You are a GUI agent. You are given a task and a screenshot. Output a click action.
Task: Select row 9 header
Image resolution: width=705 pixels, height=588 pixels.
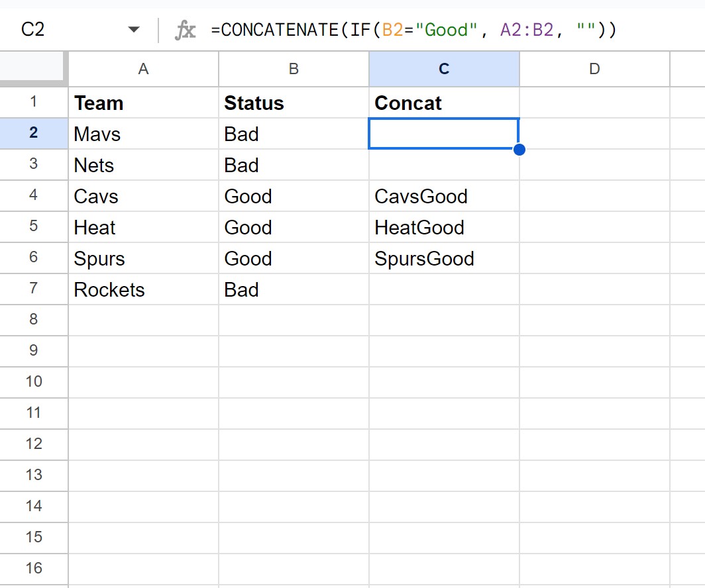[x=34, y=351]
